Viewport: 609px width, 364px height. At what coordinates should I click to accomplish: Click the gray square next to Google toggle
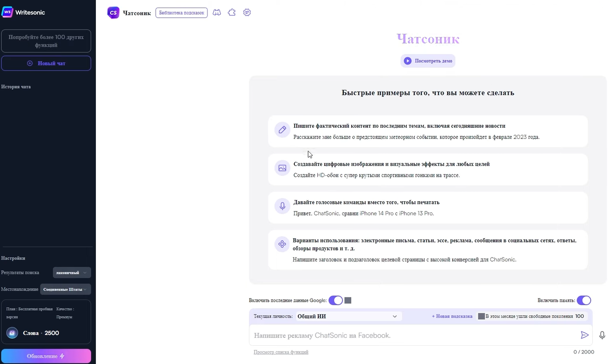(x=348, y=301)
